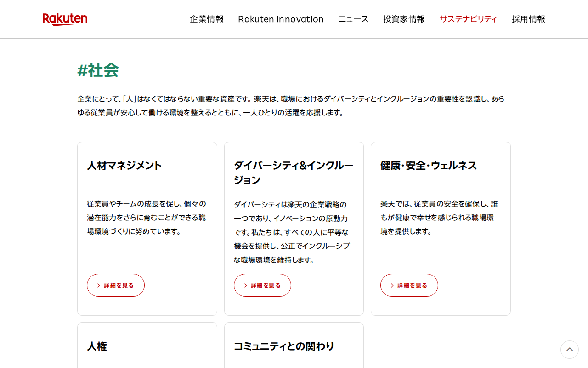Select the サステナビリティ menu item

point(468,19)
